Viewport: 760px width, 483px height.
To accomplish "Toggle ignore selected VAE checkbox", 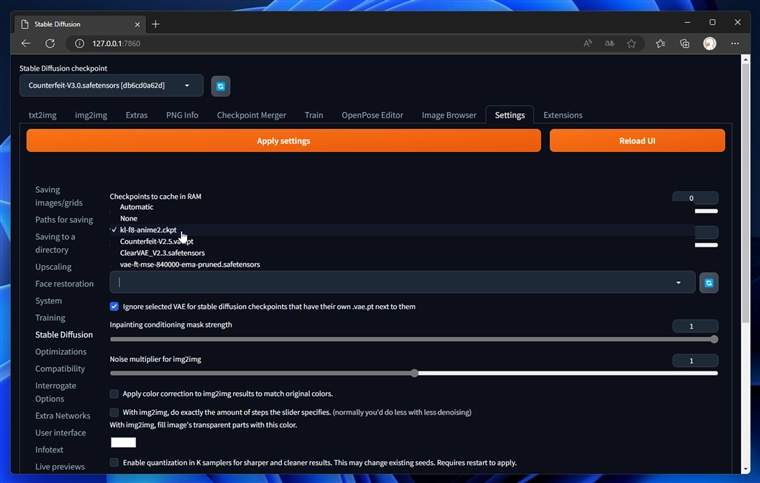I will point(114,306).
